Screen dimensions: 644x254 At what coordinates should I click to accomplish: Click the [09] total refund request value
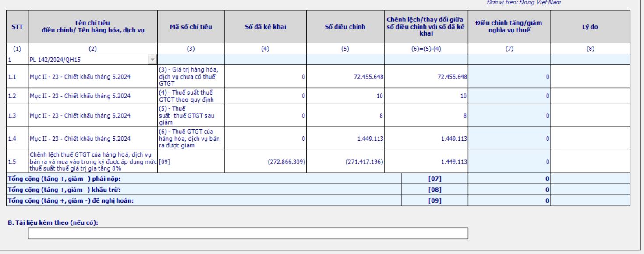pyautogui.click(x=509, y=200)
